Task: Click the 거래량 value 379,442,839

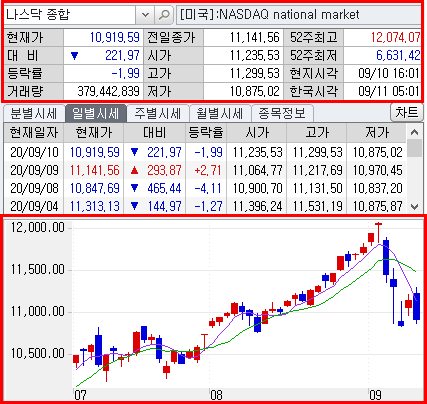Action: (108, 91)
